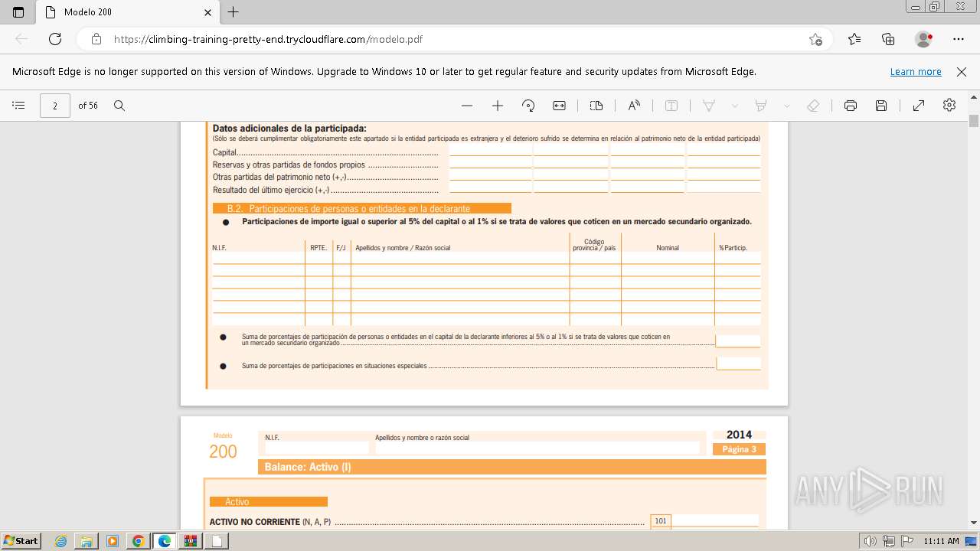Click the scrollbar down arrow
Screen dimensions: 980x551
pyautogui.click(x=974, y=523)
